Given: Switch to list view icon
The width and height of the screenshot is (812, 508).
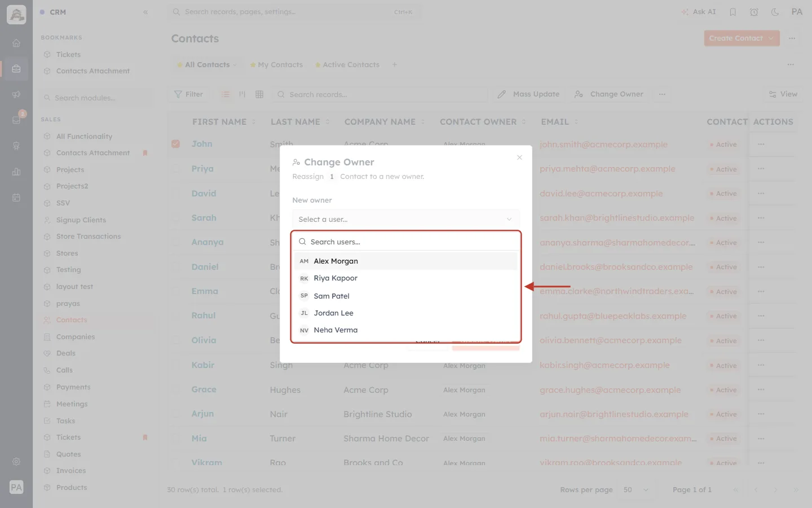Looking at the screenshot, I should [x=226, y=94].
